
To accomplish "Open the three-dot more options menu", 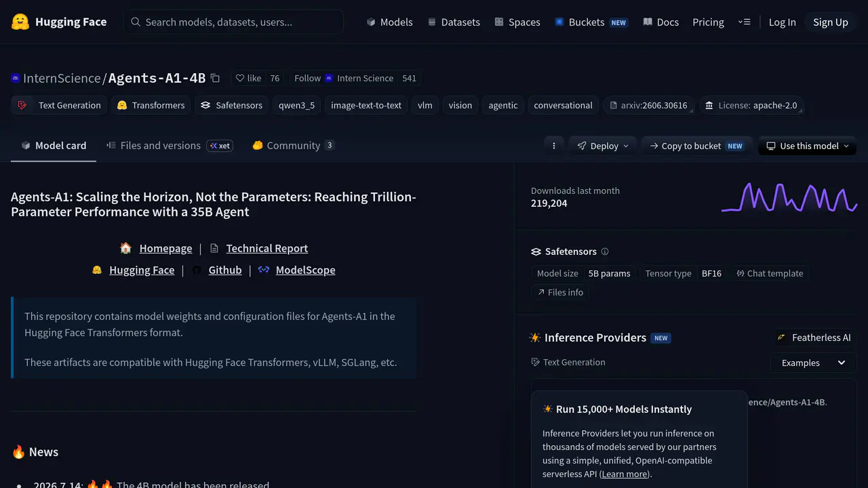I will 554,146.
